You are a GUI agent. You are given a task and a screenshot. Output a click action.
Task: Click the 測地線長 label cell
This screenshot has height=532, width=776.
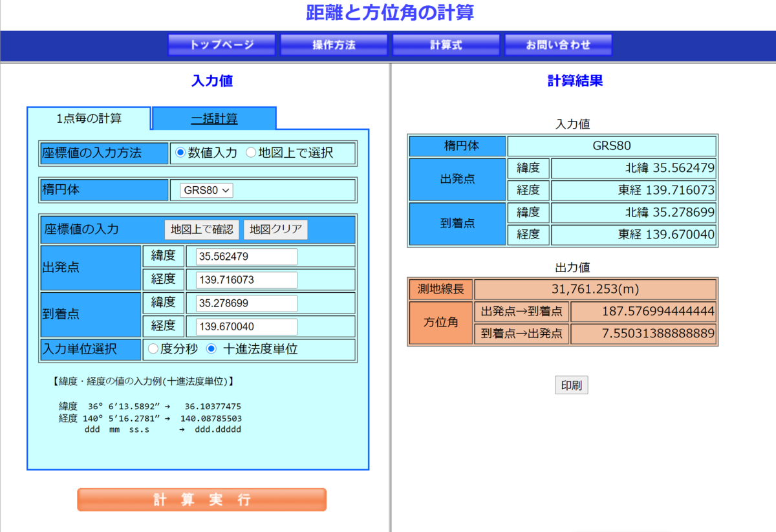pos(441,290)
